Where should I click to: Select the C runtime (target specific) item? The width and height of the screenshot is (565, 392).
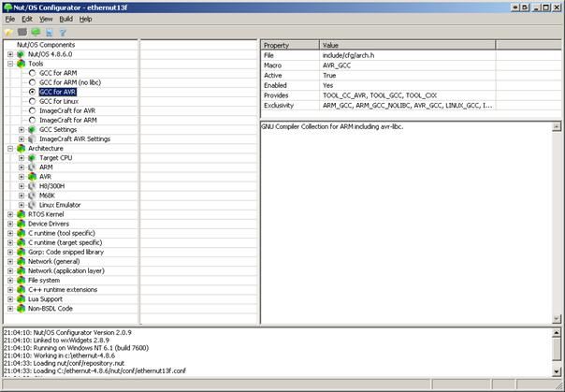point(65,242)
